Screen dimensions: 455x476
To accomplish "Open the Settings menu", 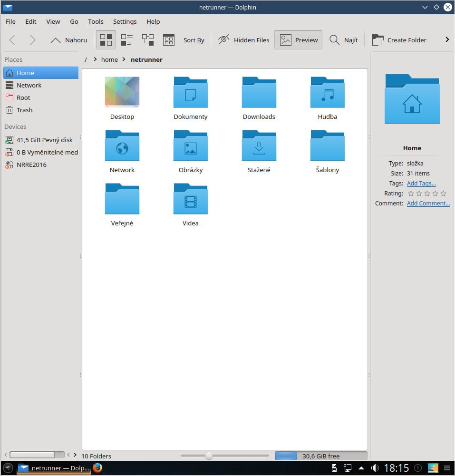I will 125,21.
